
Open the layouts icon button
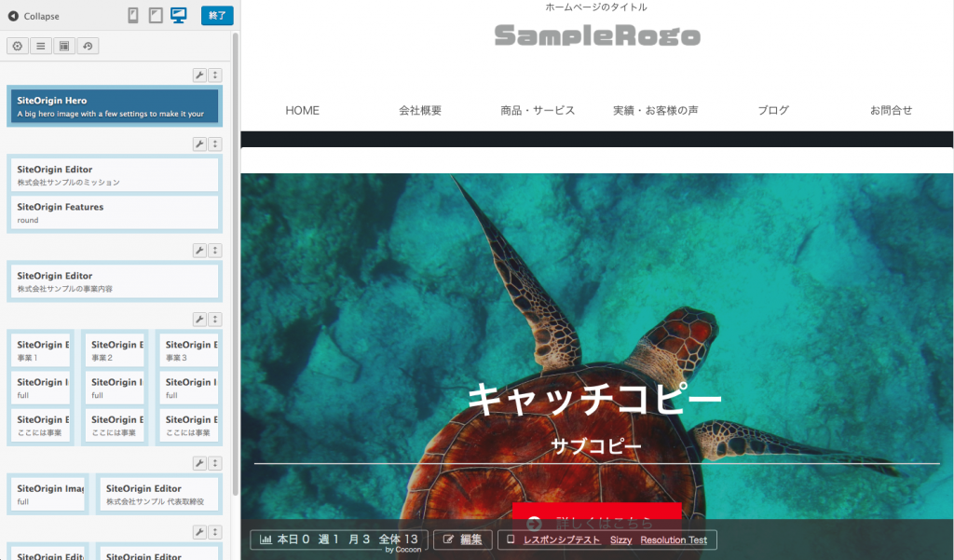tap(64, 46)
